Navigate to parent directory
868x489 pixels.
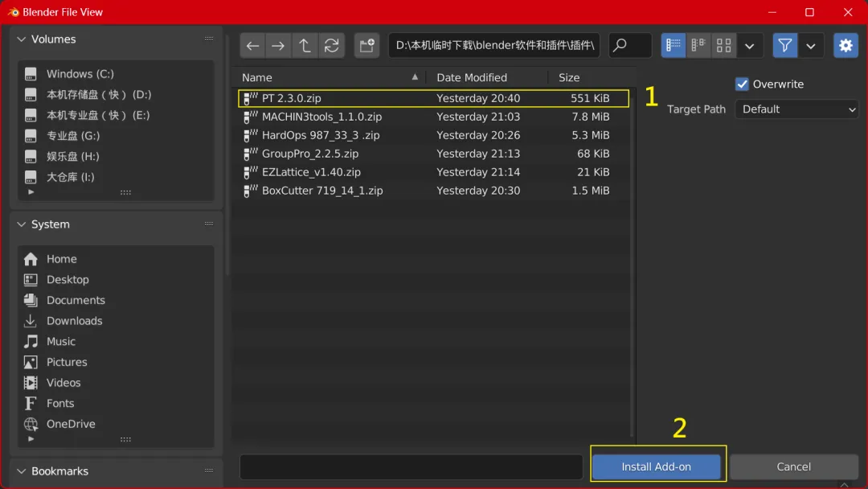[305, 45]
